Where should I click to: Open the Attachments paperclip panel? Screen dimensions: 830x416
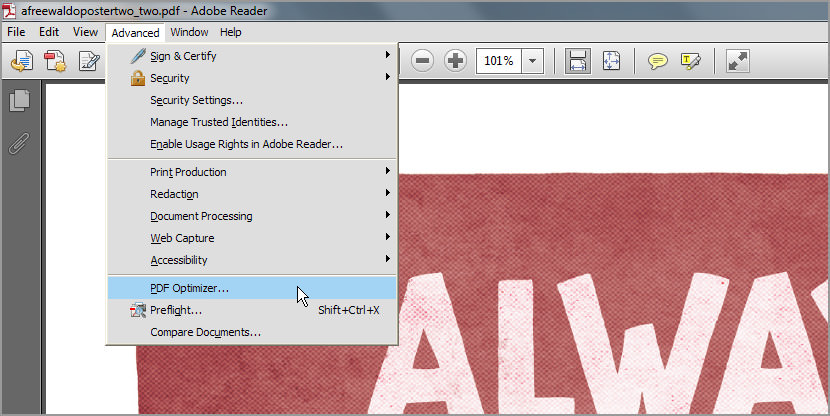(x=19, y=143)
